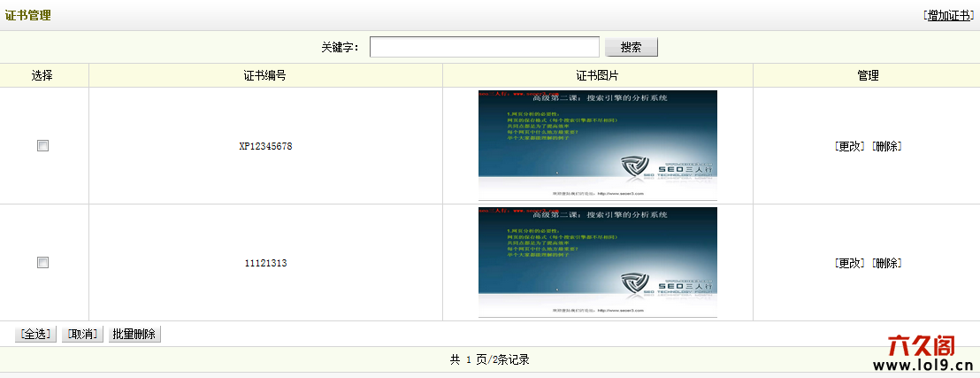The image size is (980, 378).
Task: Click the 证书图片 column header
Action: click(597, 76)
